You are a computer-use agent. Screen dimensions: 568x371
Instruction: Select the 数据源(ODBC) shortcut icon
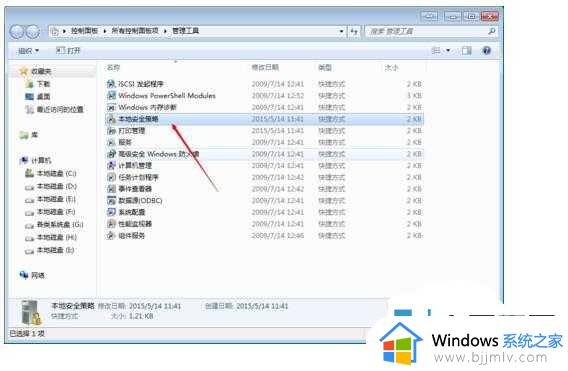[x=111, y=200]
